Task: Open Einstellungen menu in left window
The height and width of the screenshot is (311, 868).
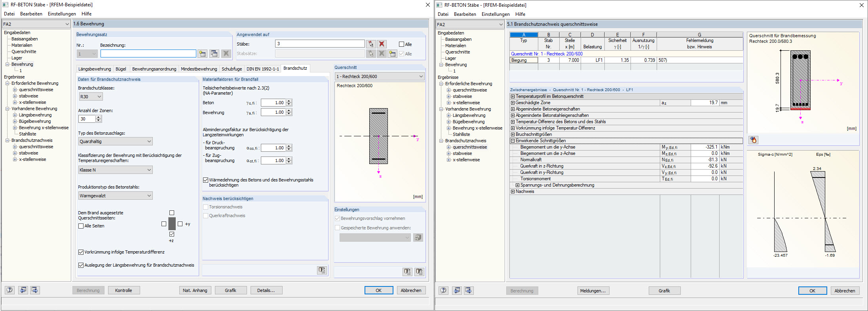Action: click(x=62, y=14)
